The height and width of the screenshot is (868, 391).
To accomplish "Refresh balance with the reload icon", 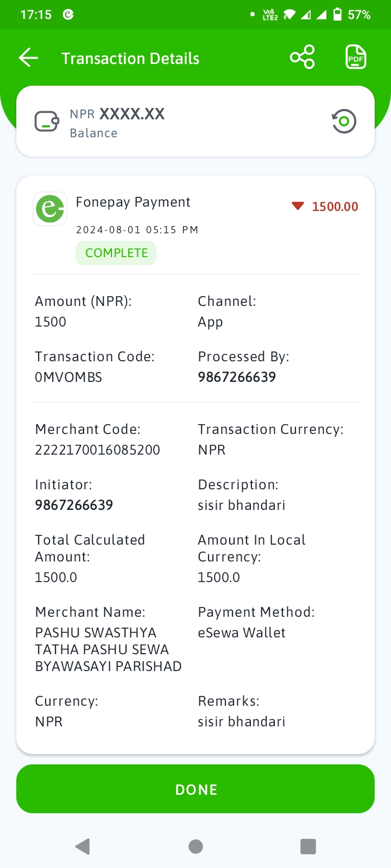I will pos(344,122).
